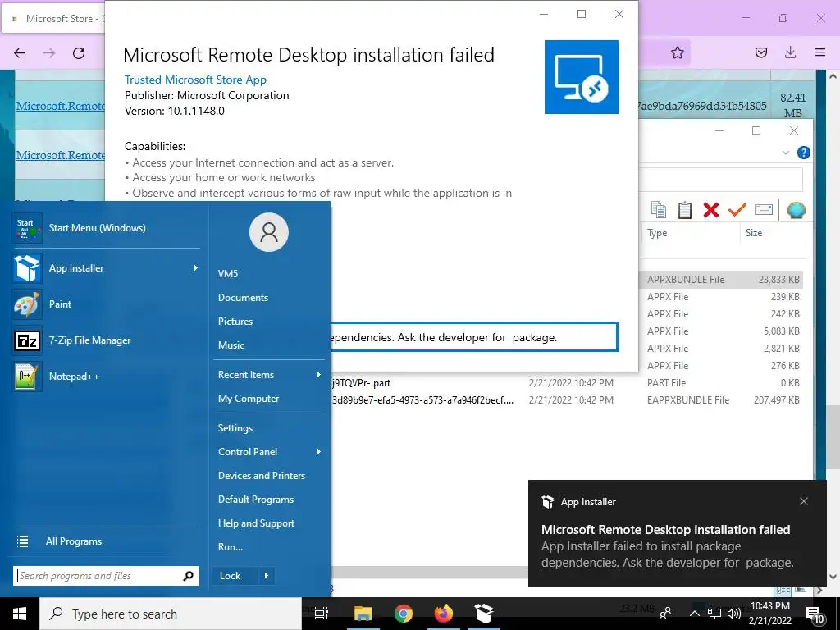This screenshot has height=630, width=840.
Task: Click the volume speaker icon
Action: [733, 614]
